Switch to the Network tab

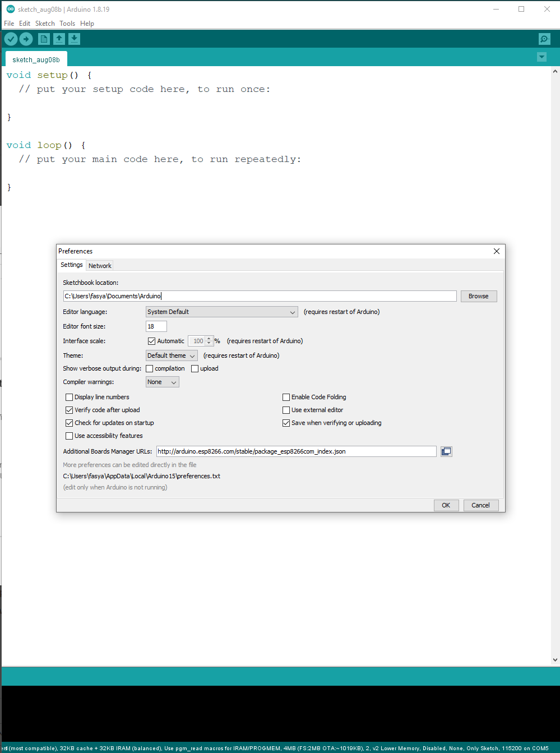coord(100,266)
